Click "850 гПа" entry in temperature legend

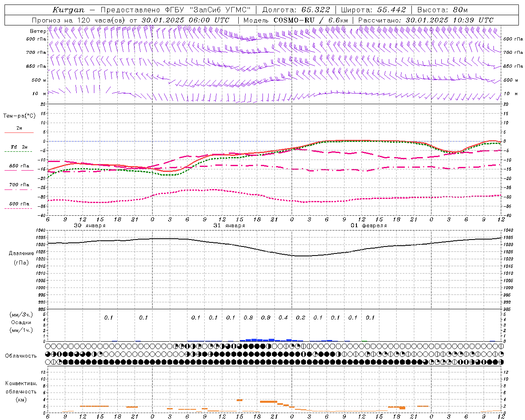(x=19, y=166)
